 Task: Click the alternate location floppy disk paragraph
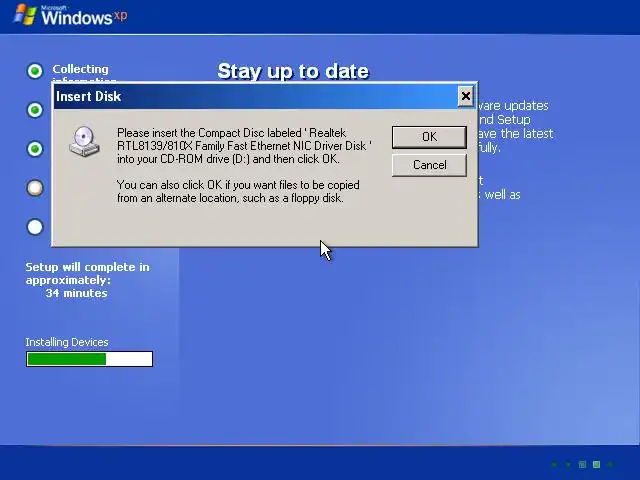(x=238, y=191)
